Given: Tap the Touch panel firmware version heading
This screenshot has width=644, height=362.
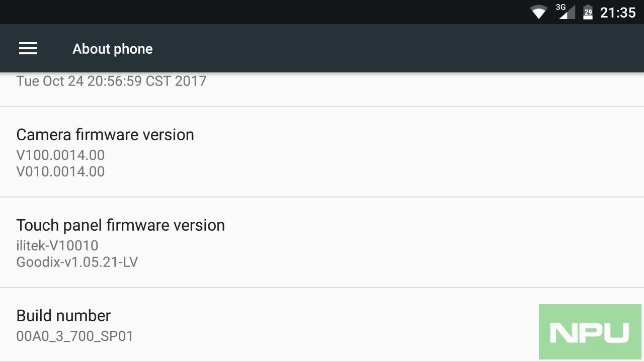Looking at the screenshot, I should (120, 225).
